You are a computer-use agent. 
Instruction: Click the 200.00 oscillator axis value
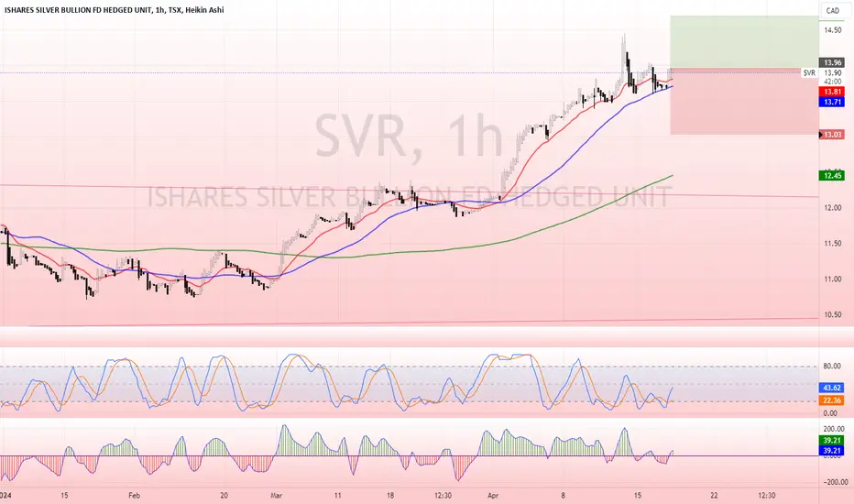(833, 430)
